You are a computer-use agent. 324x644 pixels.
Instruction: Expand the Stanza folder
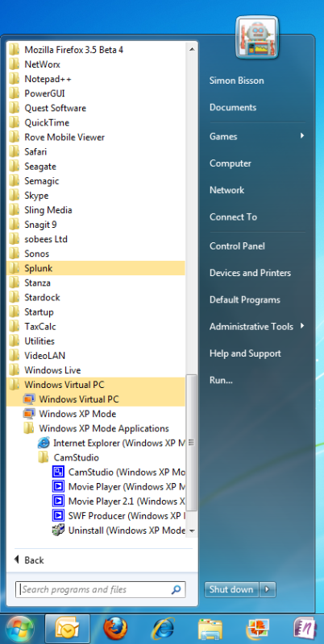(x=96, y=283)
